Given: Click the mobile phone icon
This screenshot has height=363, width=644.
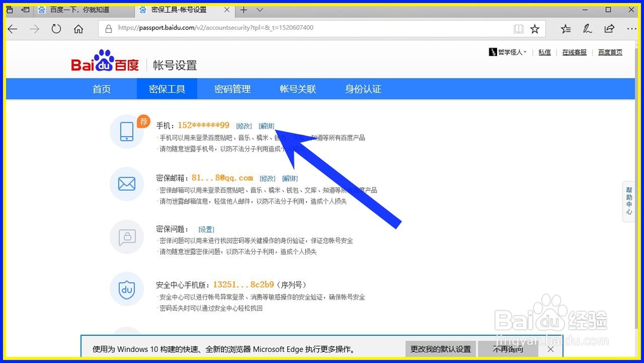Looking at the screenshot, I should [126, 132].
